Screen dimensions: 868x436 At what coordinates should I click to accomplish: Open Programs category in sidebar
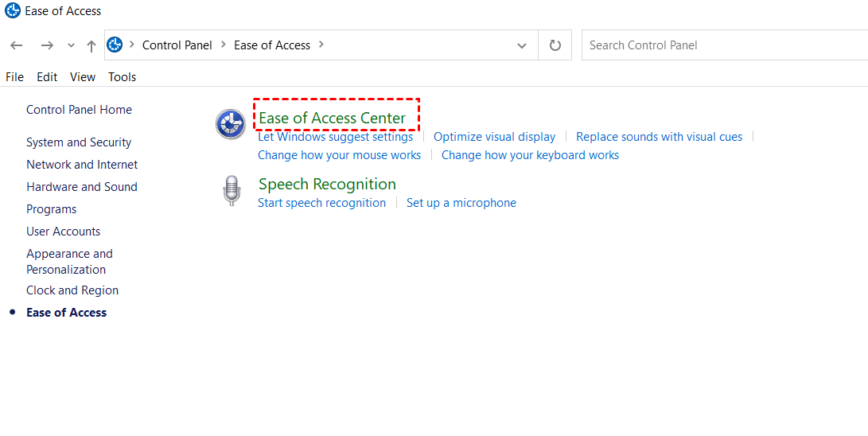point(52,209)
